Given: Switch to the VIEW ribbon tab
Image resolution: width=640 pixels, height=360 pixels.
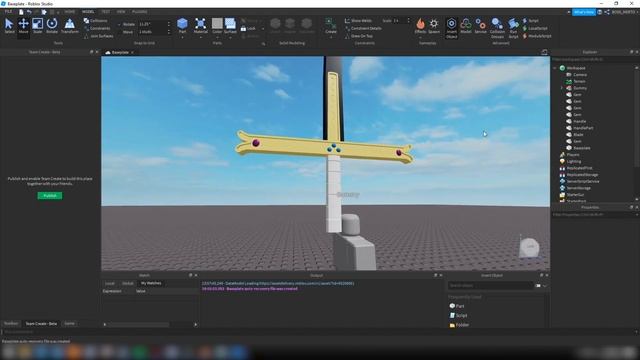Looking at the screenshot, I should tap(121, 12).
